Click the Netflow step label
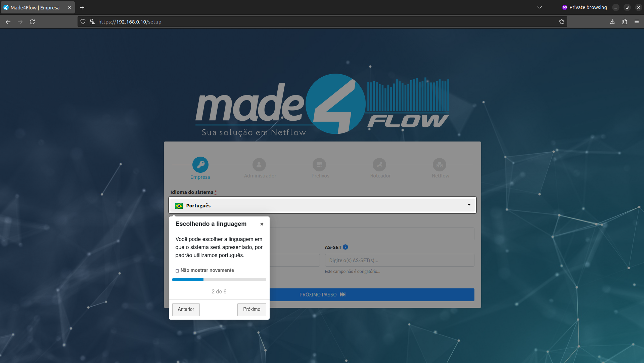 441,176
